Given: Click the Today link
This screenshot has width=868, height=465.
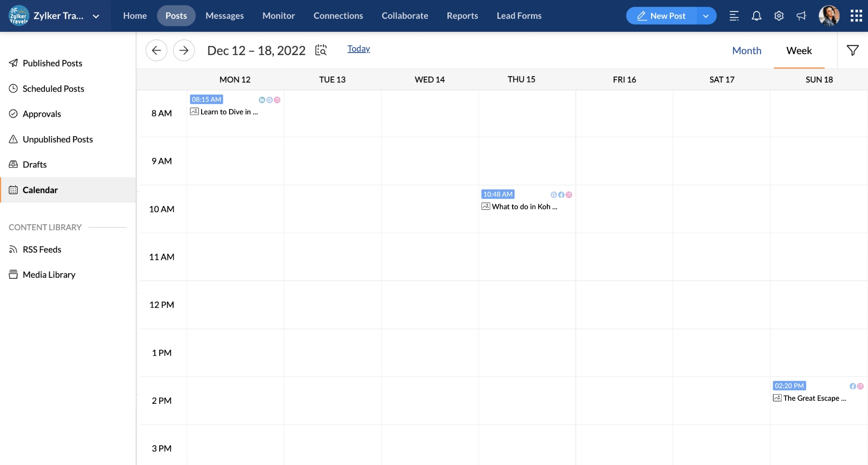Looking at the screenshot, I should tap(359, 48).
